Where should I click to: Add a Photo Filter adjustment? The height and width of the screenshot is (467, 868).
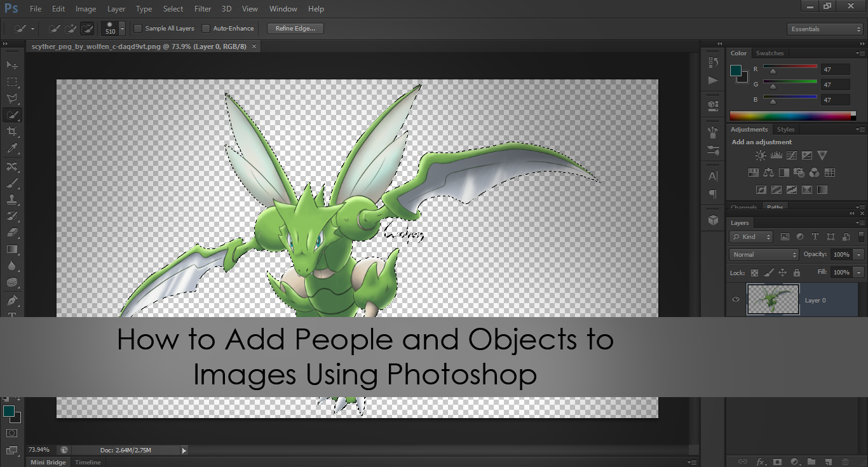click(x=799, y=172)
